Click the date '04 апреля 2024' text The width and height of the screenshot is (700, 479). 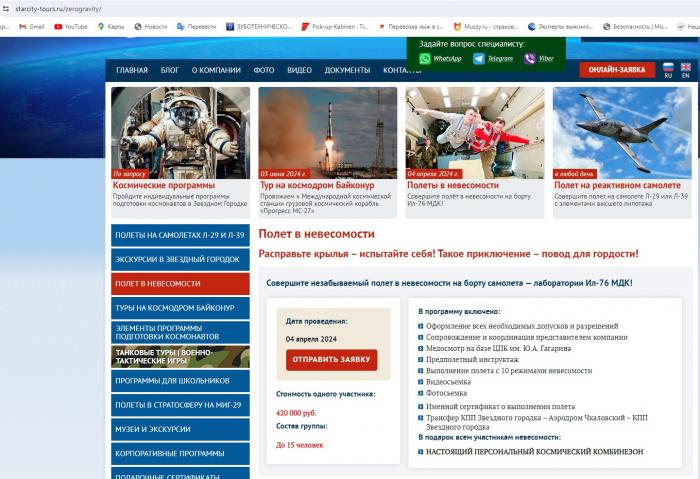pyautogui.click(x=311, y=339)
